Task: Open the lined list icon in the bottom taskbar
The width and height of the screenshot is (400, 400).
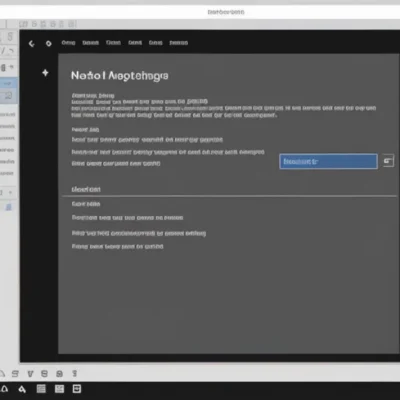Action: pos(41,389)
